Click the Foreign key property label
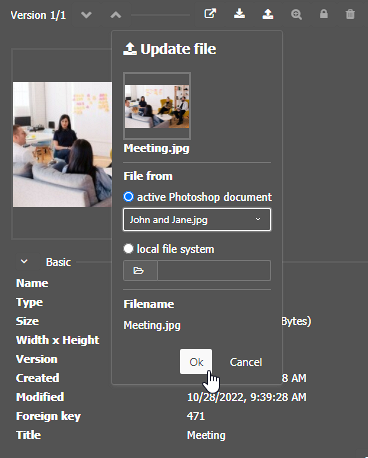 (x=48, y=416)
